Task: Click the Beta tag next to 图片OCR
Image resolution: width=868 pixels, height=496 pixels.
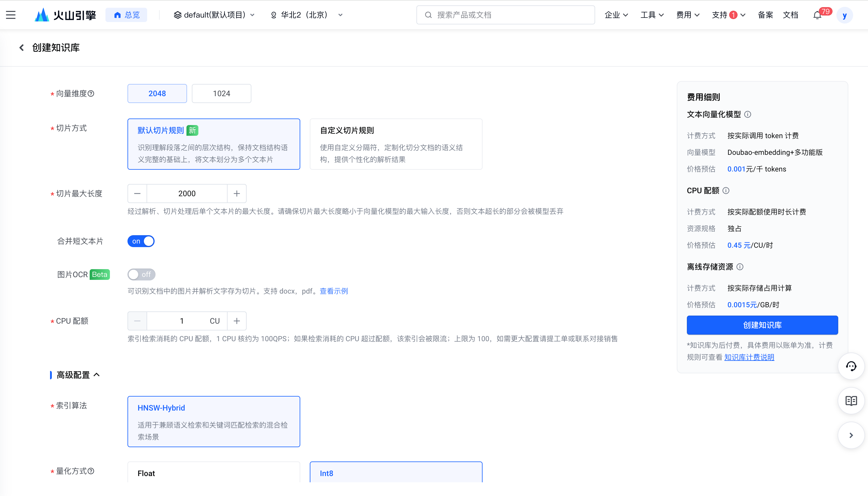Action: [100, 274]
